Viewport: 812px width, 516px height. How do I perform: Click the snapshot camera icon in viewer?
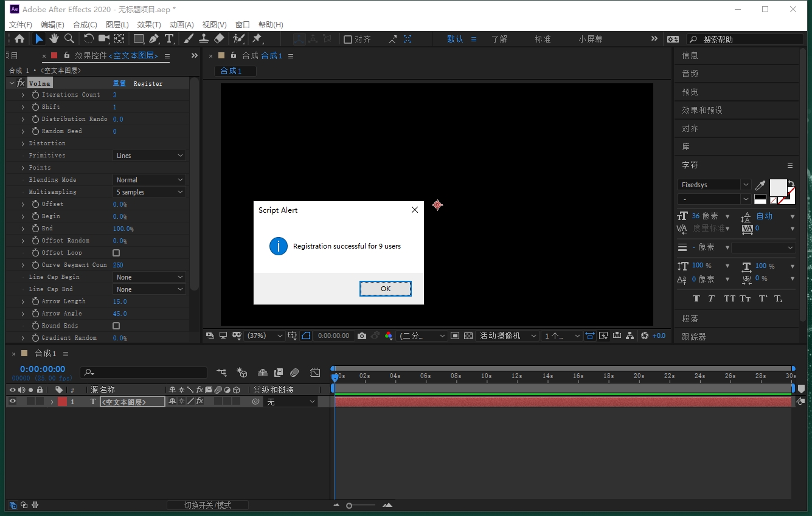[x=362, y=335]
